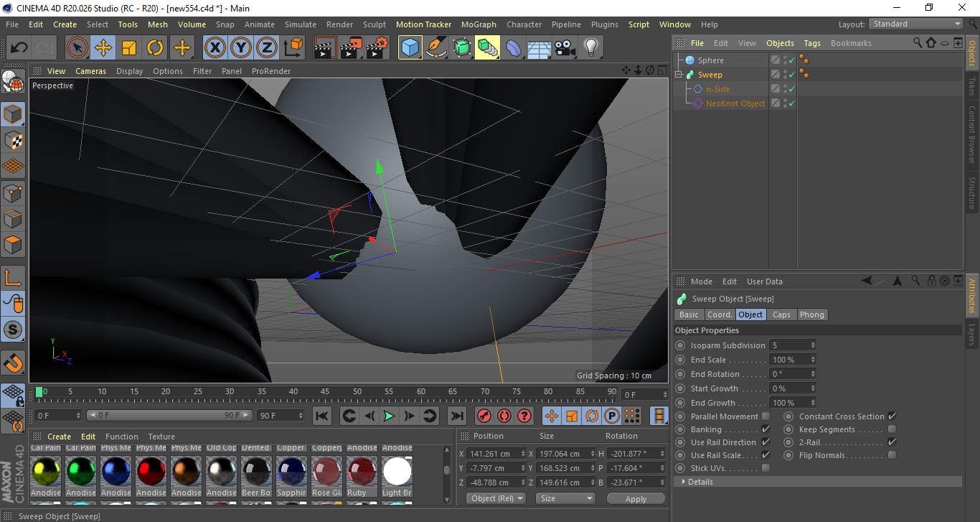The image size is (980, 522).
Task: Open the Function menu in materials
Action: coord(122,437)
